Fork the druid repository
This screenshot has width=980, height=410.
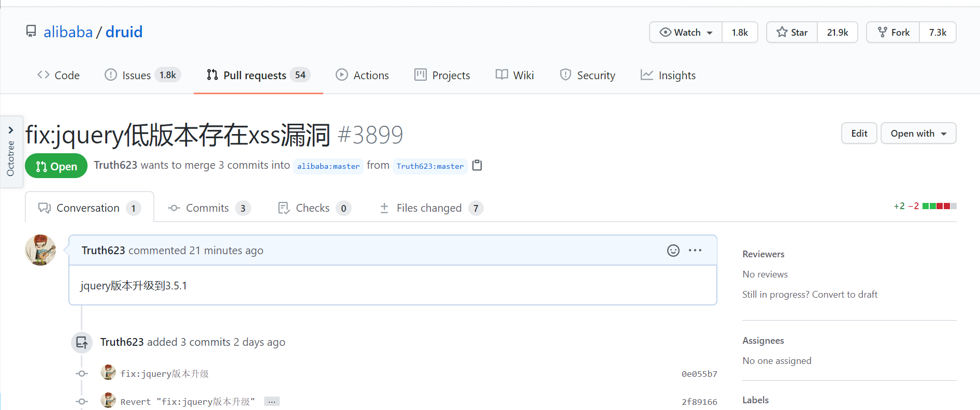pyautogui.click(x=893, y=32)
